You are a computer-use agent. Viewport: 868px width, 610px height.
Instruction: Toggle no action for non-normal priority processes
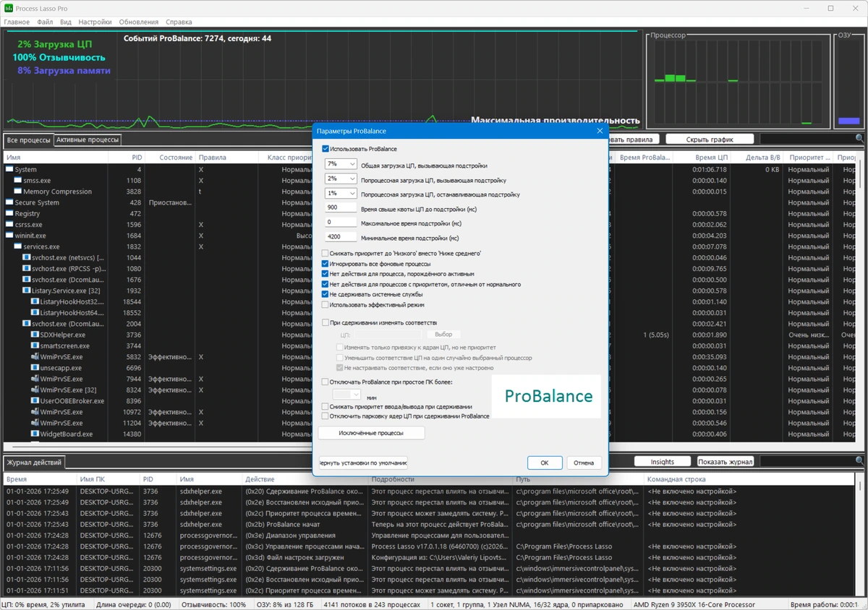(x=325, y=284)
